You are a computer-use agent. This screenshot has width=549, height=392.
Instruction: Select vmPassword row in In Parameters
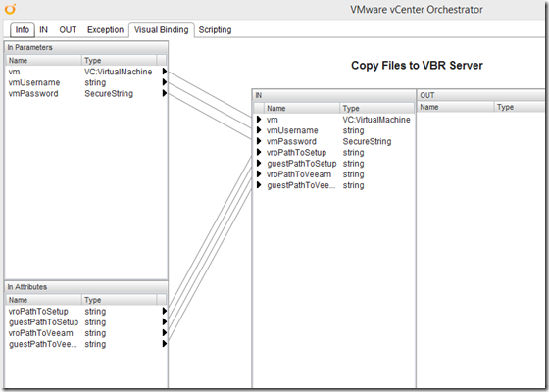[x=86, y=93]
